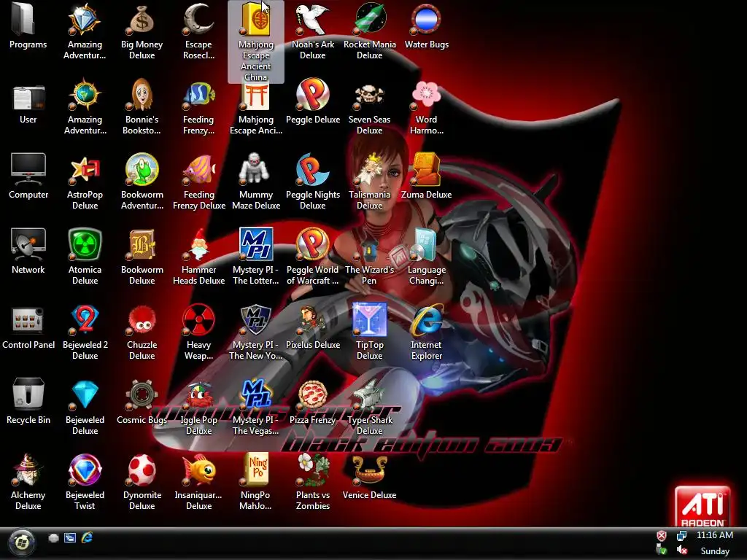Open Internet Explorer desktop shortcut

pos(426,321)
